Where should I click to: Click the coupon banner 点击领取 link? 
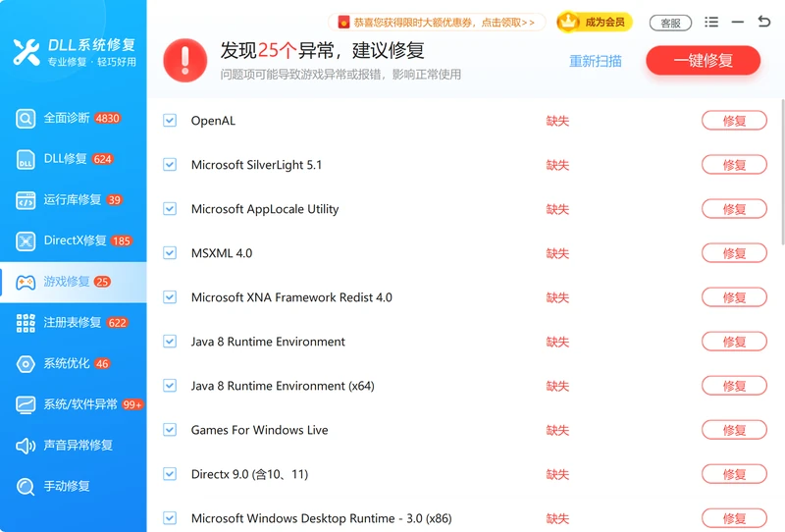click(437, 22)
